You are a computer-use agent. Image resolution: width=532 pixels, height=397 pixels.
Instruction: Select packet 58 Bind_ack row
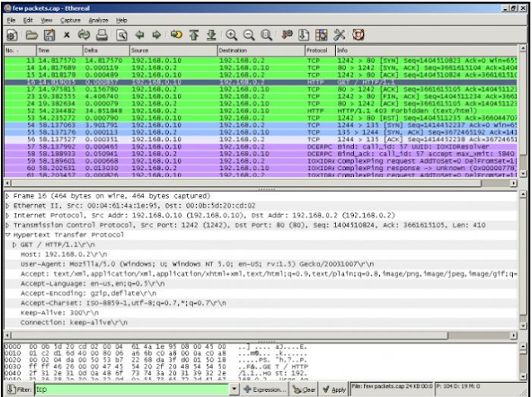click(260, 154)
